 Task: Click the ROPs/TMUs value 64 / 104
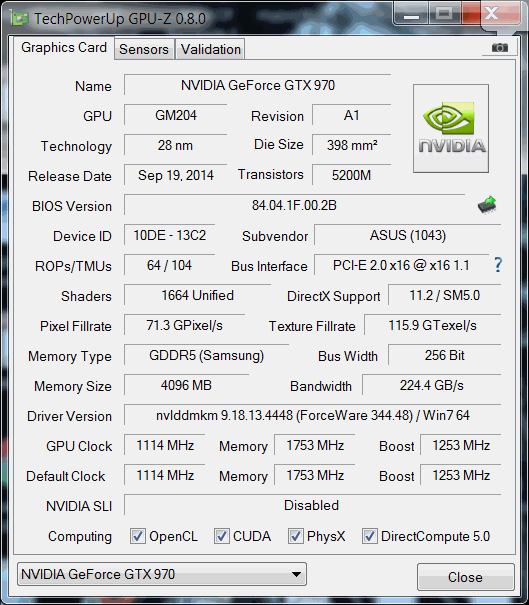(x=169, y=265)
